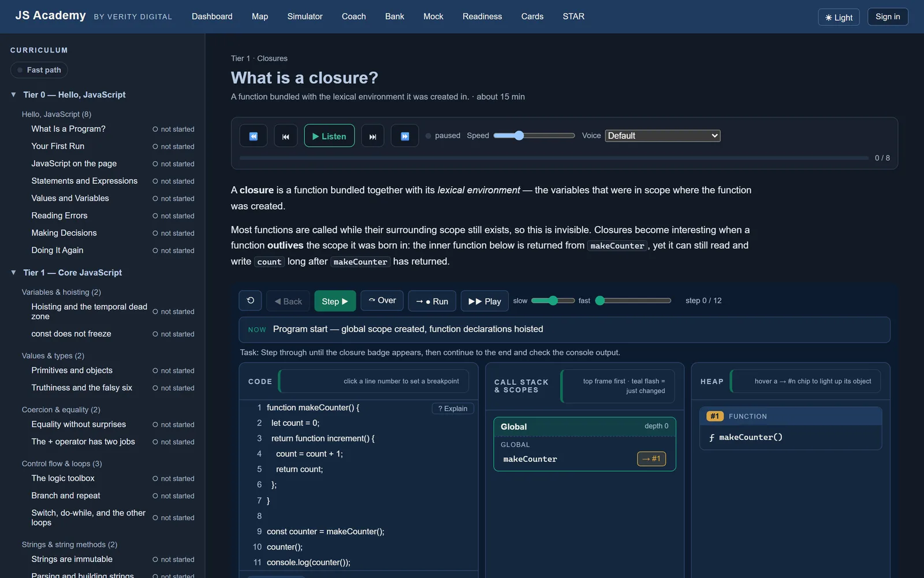Open the Equality without surprises lesson
Screen dimensions: 924x578
[x=79, y=424]
